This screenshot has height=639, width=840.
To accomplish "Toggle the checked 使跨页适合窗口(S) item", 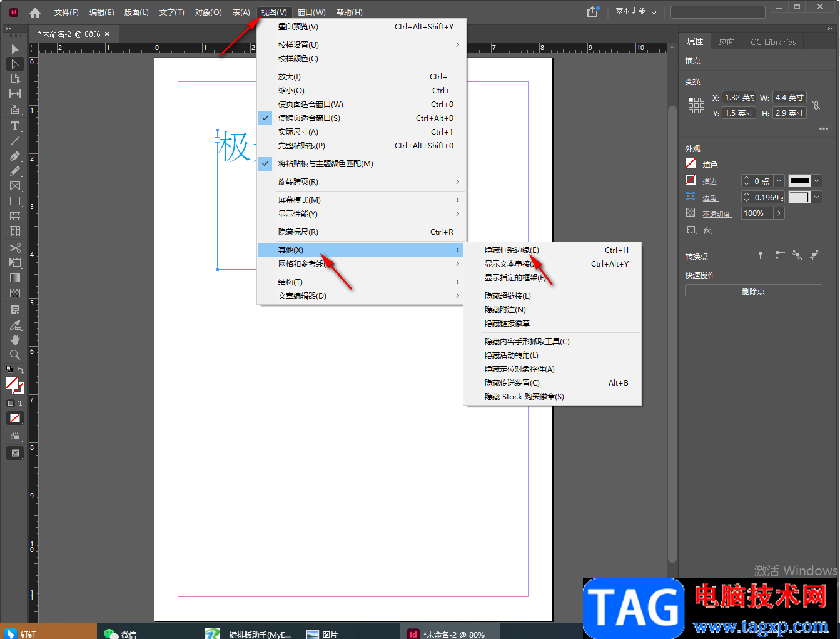I will coord(362,118).
